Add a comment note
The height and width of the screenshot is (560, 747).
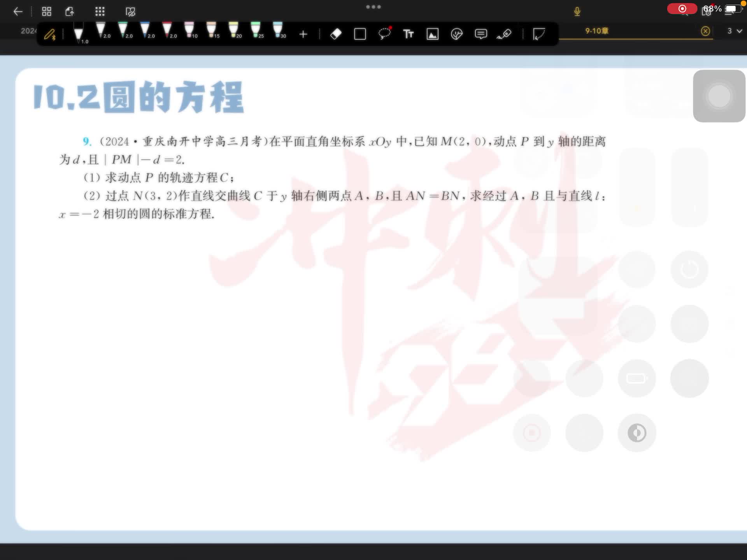(x=480, y=34)
